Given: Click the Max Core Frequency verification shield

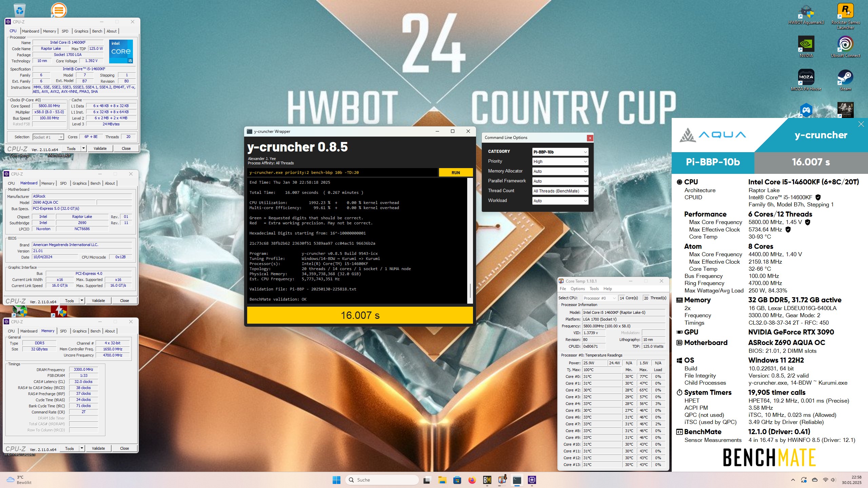Looking at the screenshot, I should coord(808,222).
